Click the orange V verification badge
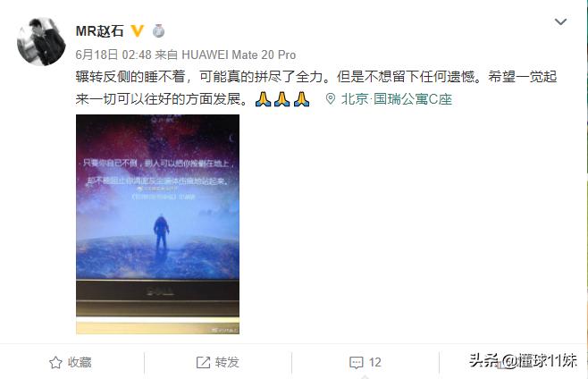Screen dimensions: 588x379 coord(138,30)
